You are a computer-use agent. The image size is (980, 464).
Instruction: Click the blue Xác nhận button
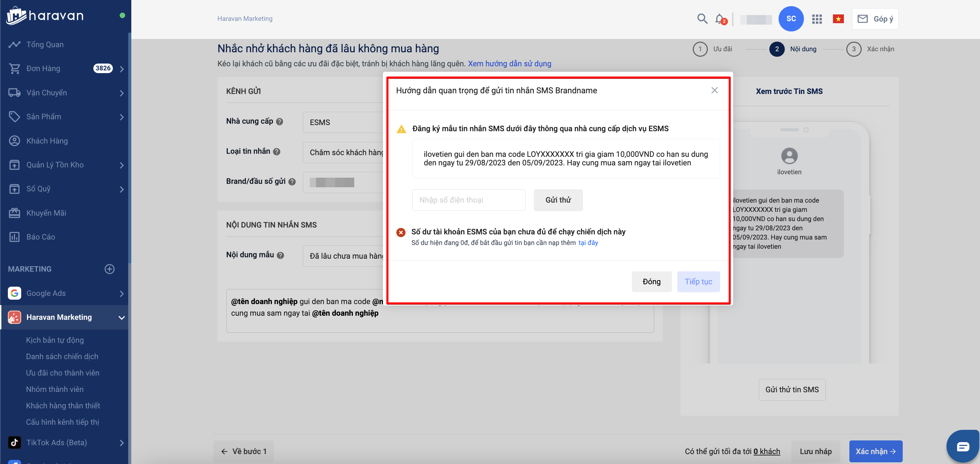(x=875, y=451)
